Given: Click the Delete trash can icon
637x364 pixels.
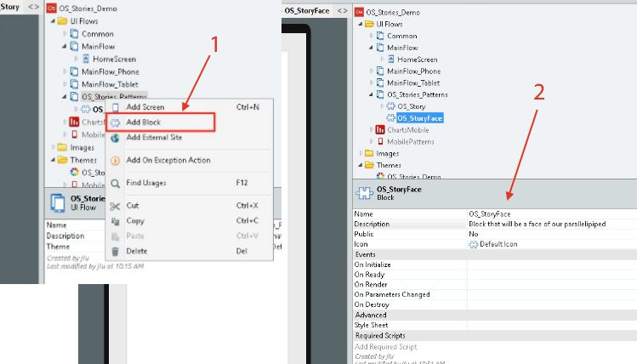Looking at the screenshot, I should [x=116, y=251].
